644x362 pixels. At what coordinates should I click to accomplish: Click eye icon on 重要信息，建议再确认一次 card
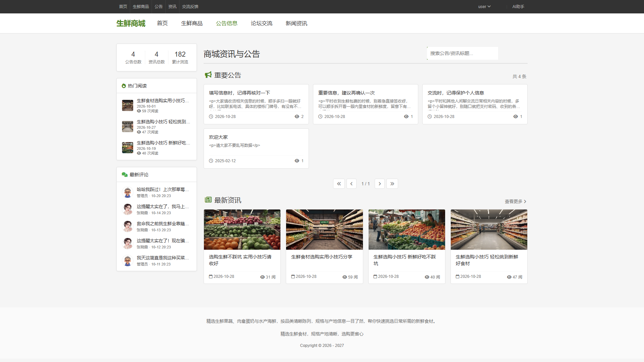pos(406,117)
